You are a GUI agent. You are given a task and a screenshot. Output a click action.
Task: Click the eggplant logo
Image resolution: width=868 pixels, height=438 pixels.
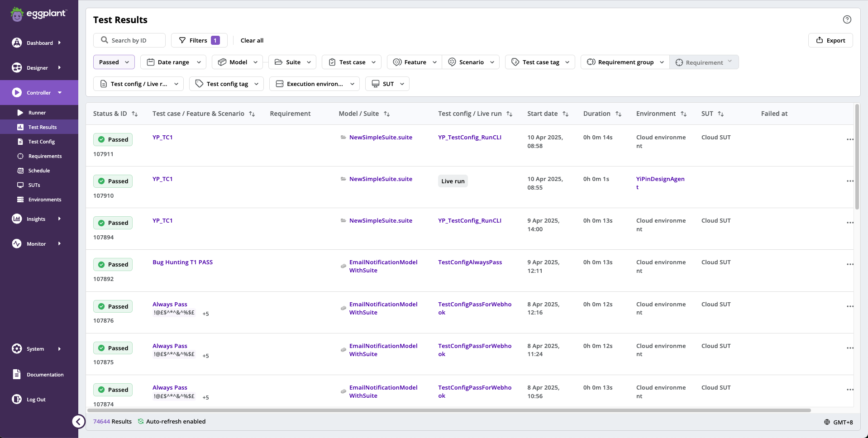(38, 14)
